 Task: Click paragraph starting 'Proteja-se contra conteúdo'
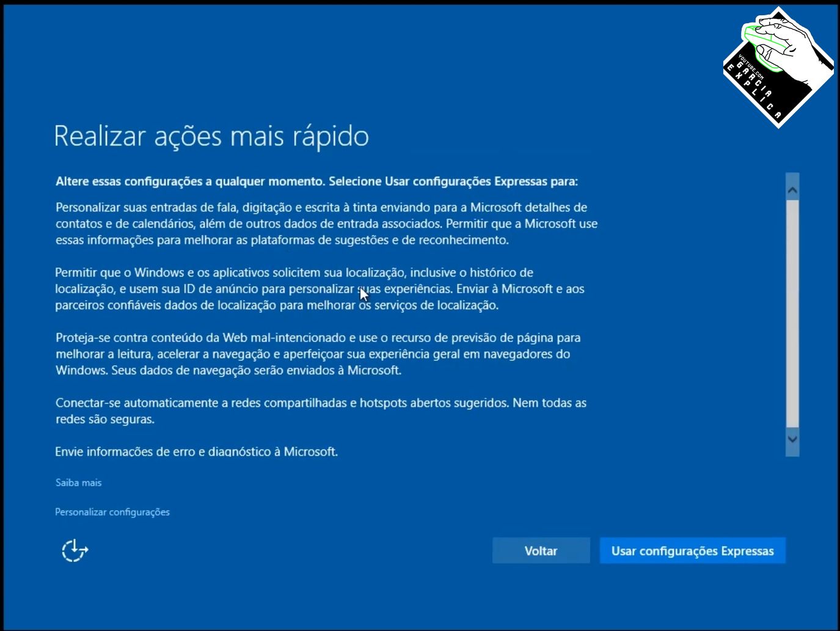318,354
